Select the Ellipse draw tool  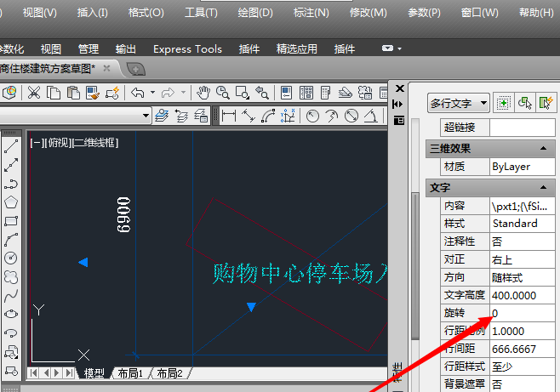11,314
